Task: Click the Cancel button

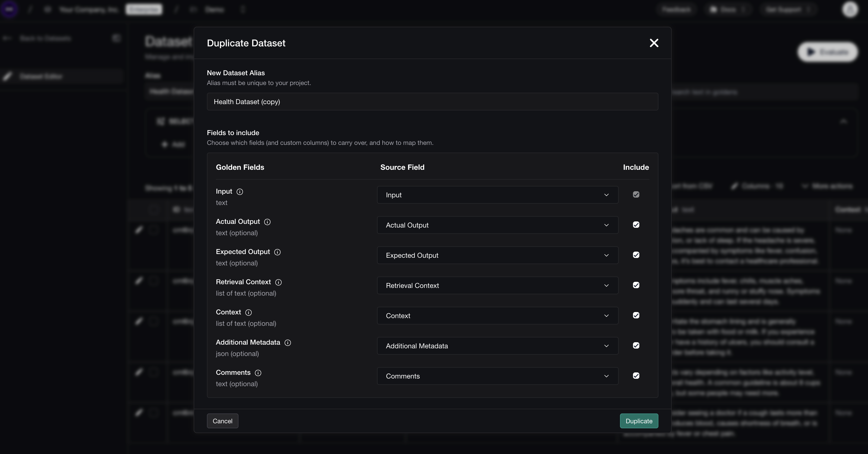Action: click(x=222, y=421)
